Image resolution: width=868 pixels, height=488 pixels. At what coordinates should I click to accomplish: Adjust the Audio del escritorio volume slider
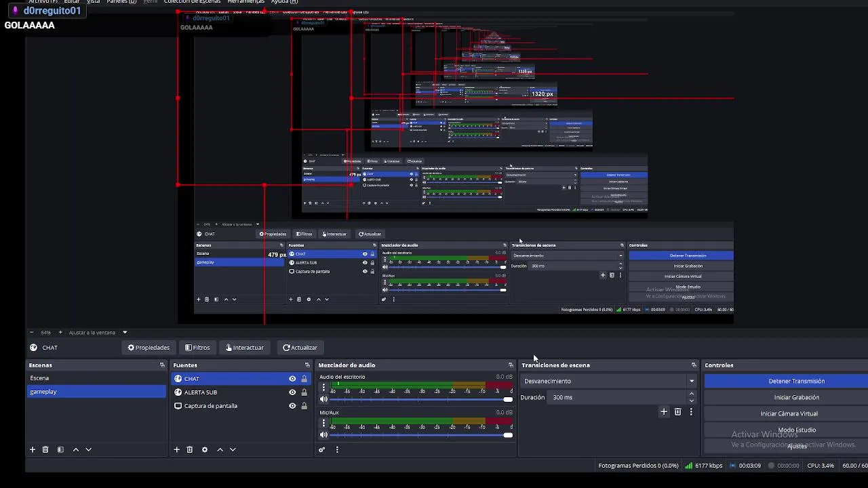point(420,399)
